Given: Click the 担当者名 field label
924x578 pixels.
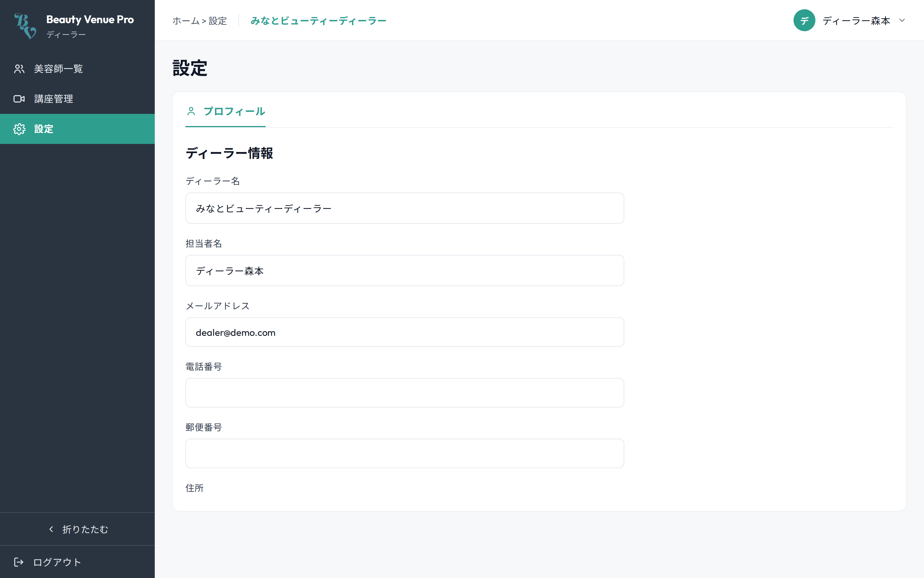Looking at the screenshot, I should [x=204, y=244].
